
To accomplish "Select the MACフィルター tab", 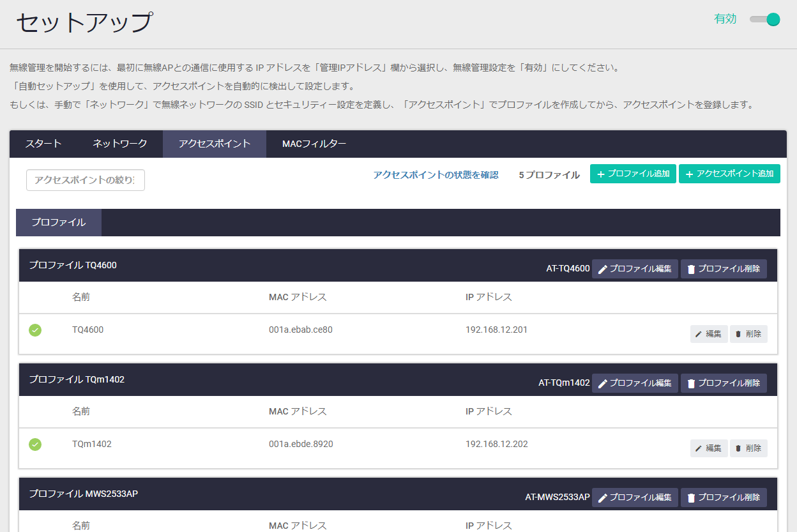I will point(314,144).
